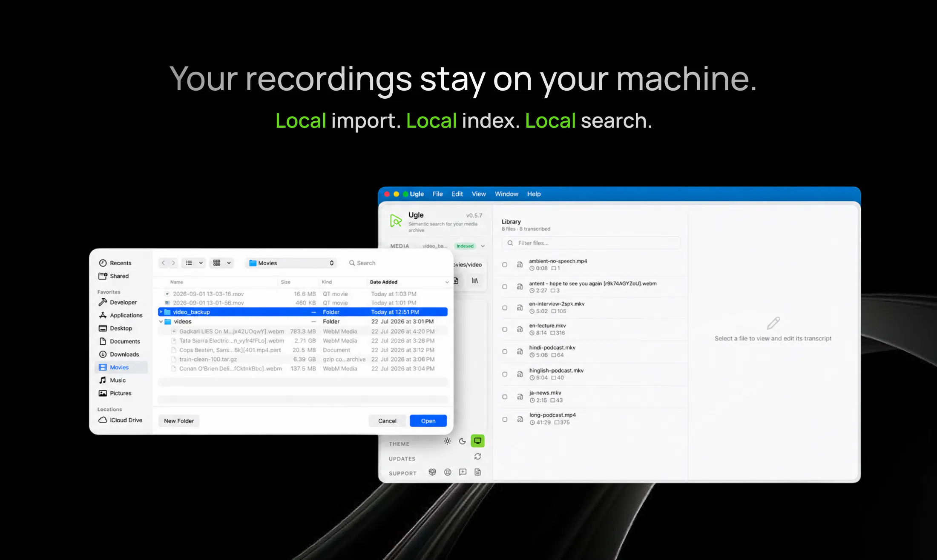This screenshot has height=560, width=937.
Task: Open the document icon in the Support row
Action: coord(477,472)
